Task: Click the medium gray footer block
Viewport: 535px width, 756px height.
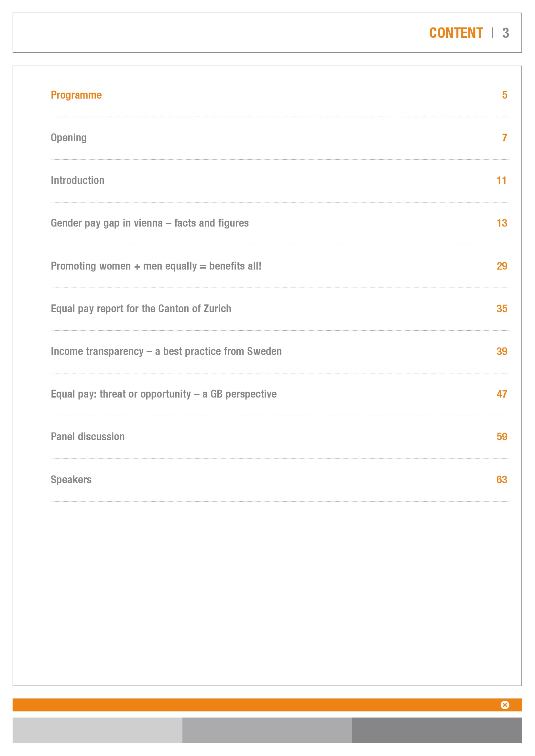Action: pos(267,730)
